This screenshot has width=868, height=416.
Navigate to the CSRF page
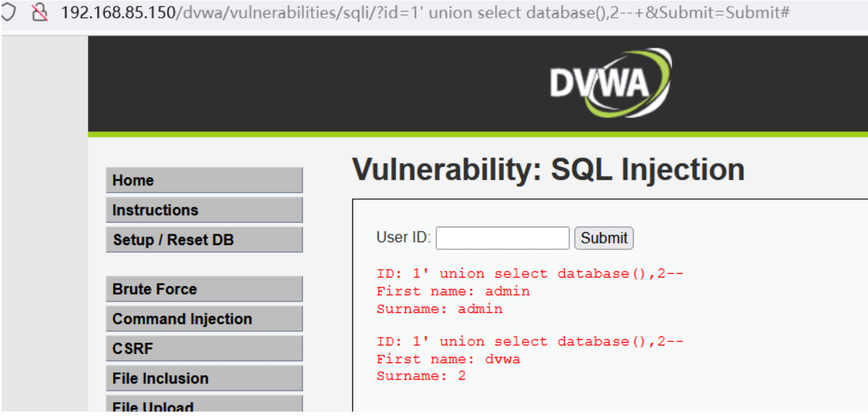pyautogui.click(x=204, y=349)
